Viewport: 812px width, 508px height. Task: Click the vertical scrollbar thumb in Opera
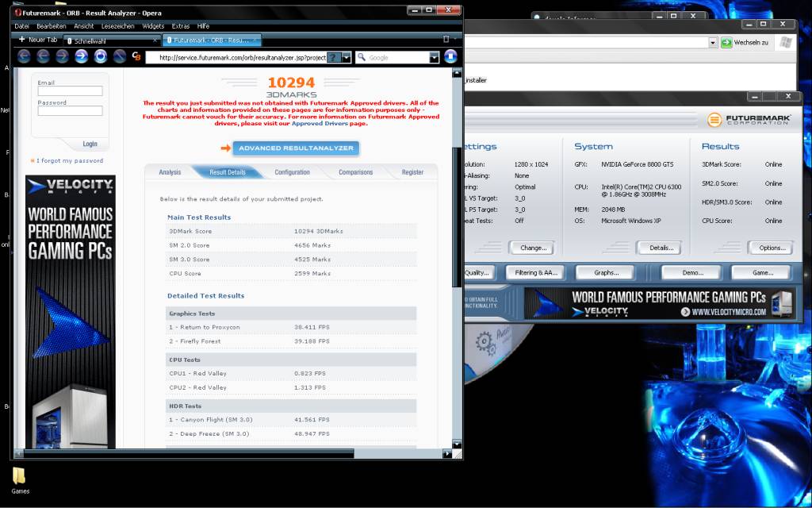click(457, 217)
